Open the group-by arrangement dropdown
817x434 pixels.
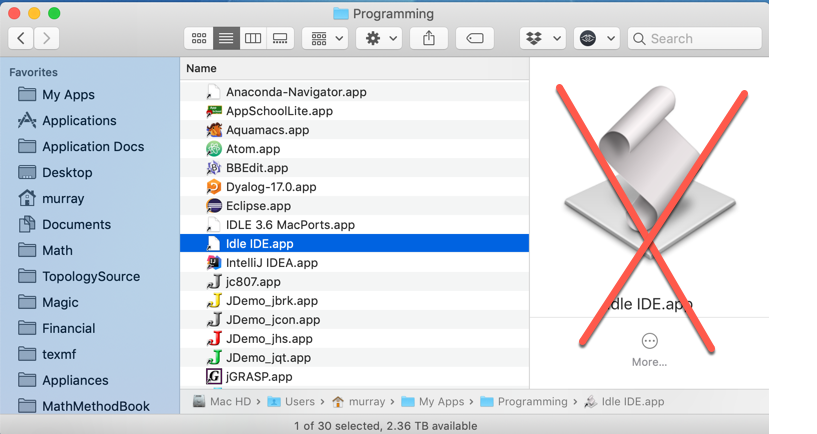point(327,38)
